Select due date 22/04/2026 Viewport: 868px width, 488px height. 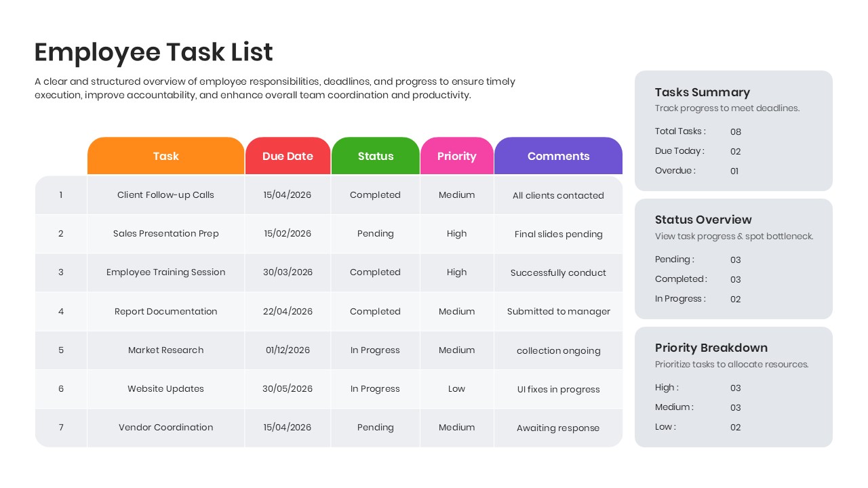tap(288, 312)
